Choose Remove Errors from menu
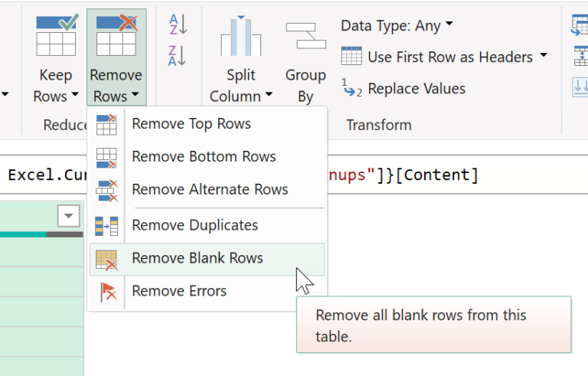 (x=207, y=291)
